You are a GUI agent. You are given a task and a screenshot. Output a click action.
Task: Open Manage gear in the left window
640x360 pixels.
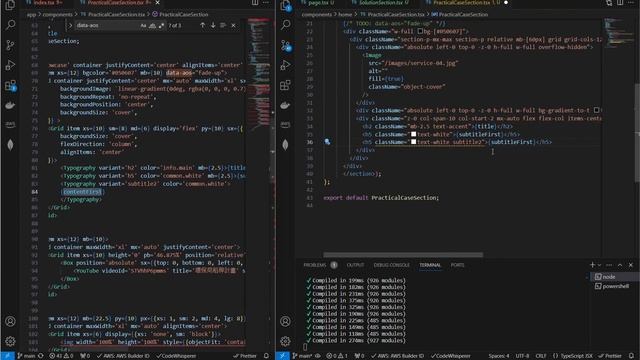[x=10, y=341]
